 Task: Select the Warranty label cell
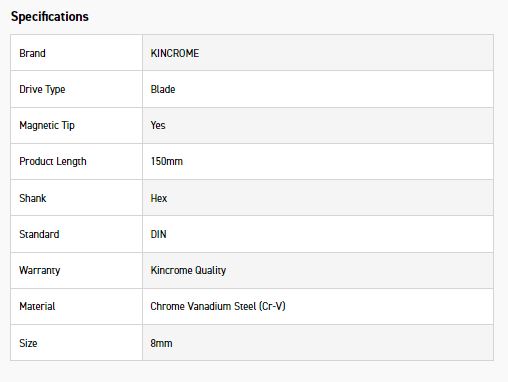coord(77,270)
